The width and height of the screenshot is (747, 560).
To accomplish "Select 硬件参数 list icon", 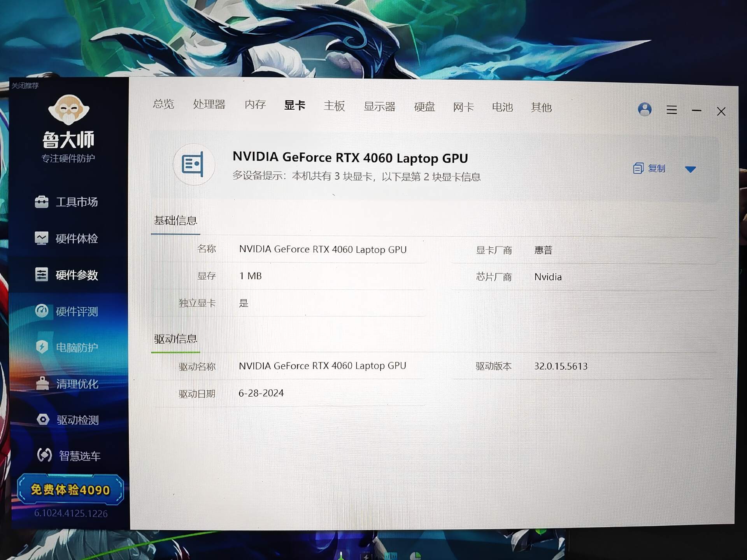I will 42,275.
